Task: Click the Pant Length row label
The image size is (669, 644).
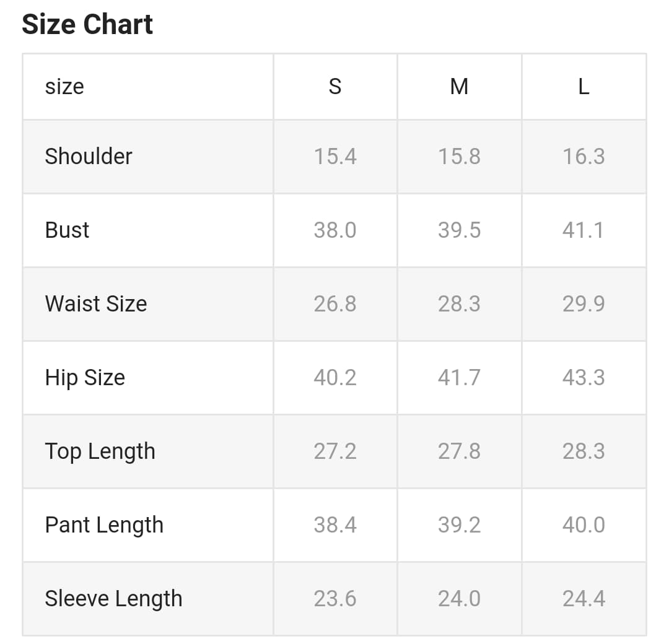Action: pyautogui.click(x=104, y=525)
